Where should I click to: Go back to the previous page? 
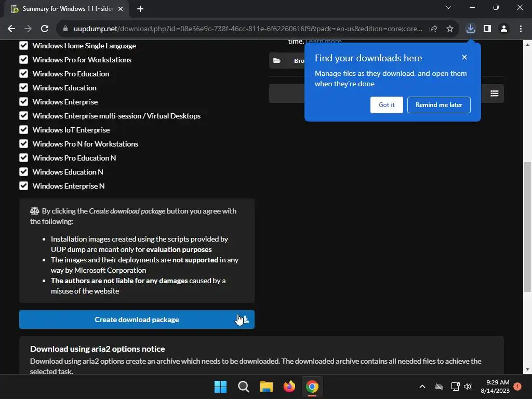[x=11, y=29]
